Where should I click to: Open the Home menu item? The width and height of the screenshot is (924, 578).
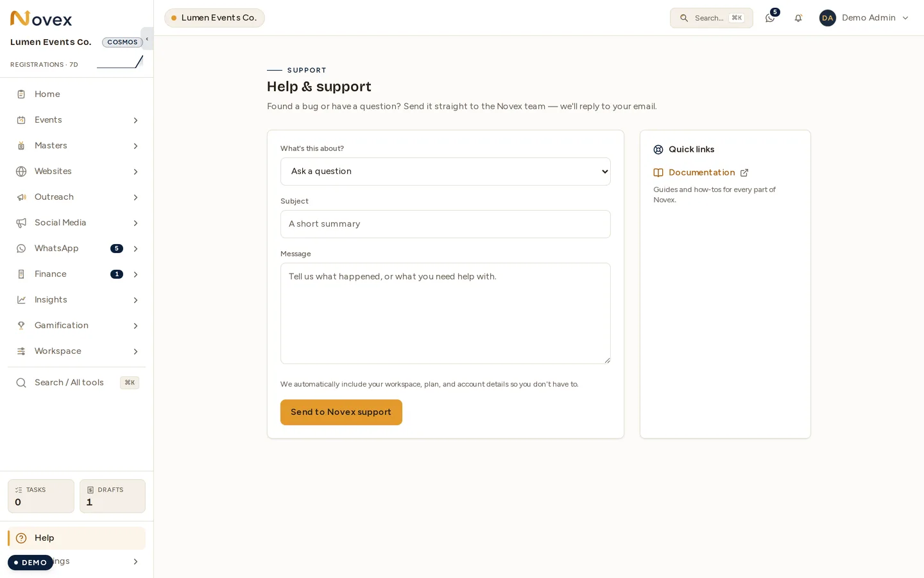pyautogui.click(x=76, y=94)
